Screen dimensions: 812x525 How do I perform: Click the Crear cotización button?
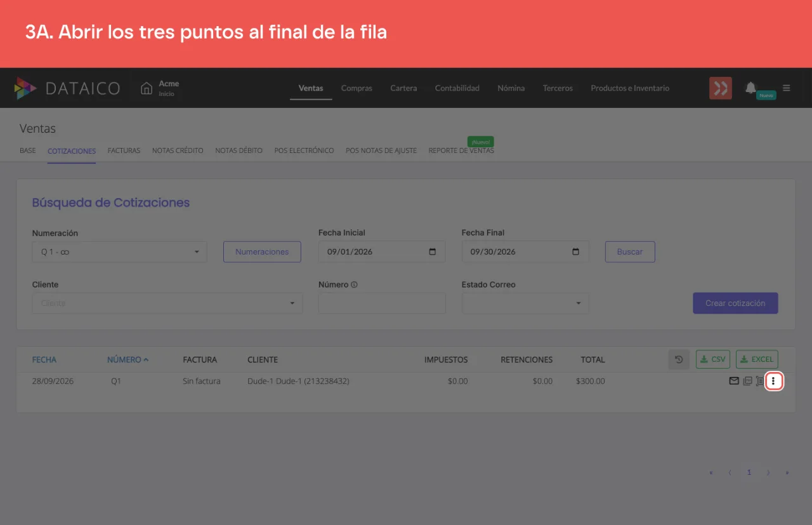[735, 303]
